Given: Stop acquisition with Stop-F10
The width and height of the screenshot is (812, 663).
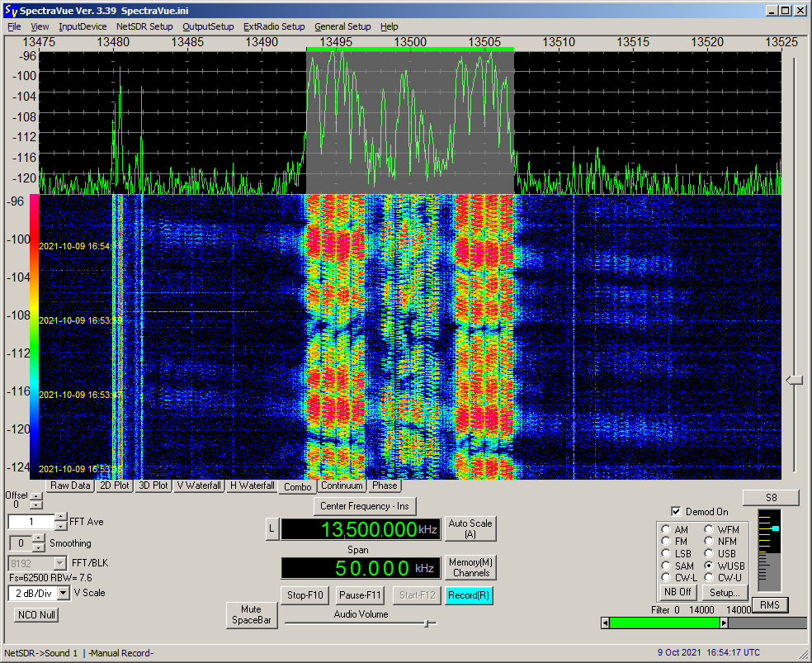Looking at the screenshot, I should pyautogui.click(x=305, y=595).
